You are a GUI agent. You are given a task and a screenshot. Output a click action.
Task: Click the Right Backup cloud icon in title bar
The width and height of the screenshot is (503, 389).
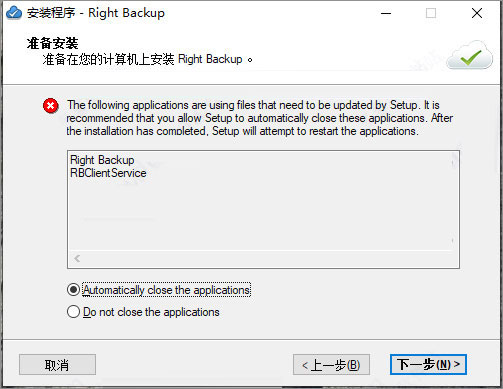pyautogui.click(x=14, y=13)
